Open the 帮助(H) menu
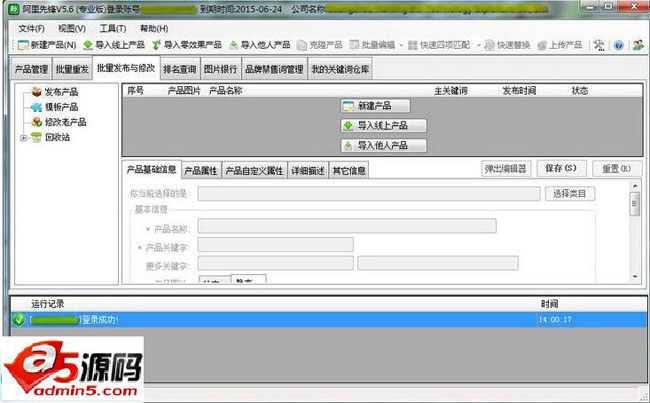This screenshot has height=403, width=650. point(154,29)
